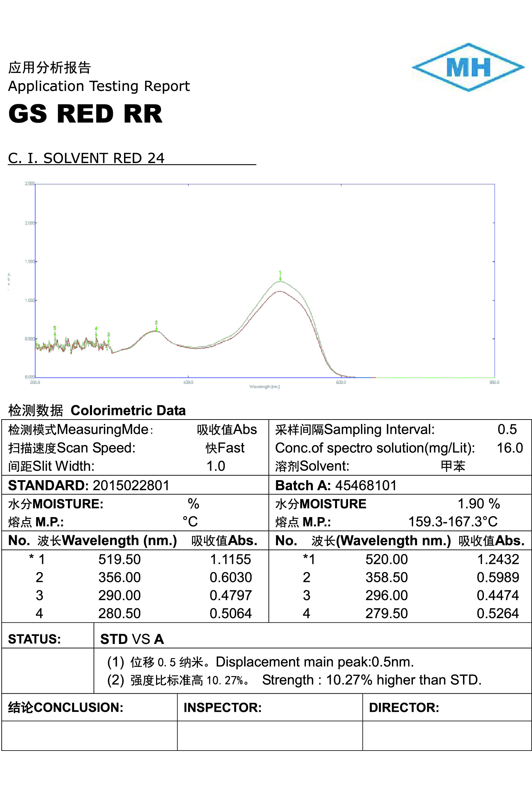This screenshot has width=532, height=799.
Task: Click the Batch A 45468101 cell
Action: click(336, 485)
